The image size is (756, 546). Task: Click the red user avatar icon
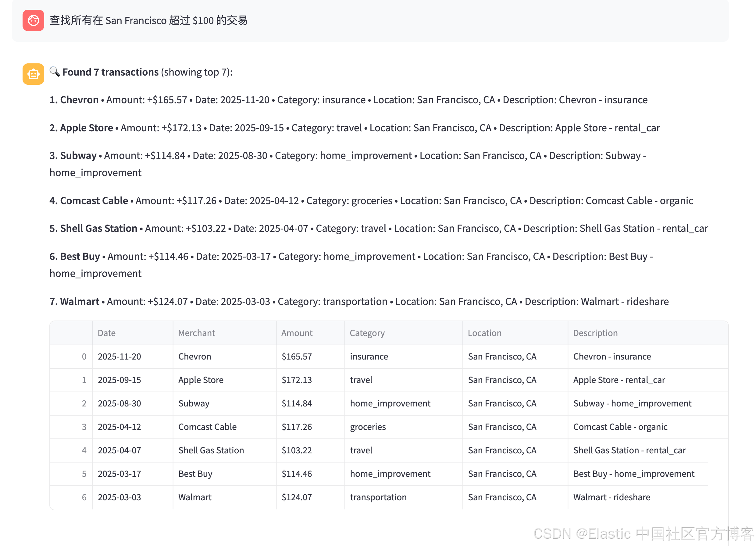[33, 21]
